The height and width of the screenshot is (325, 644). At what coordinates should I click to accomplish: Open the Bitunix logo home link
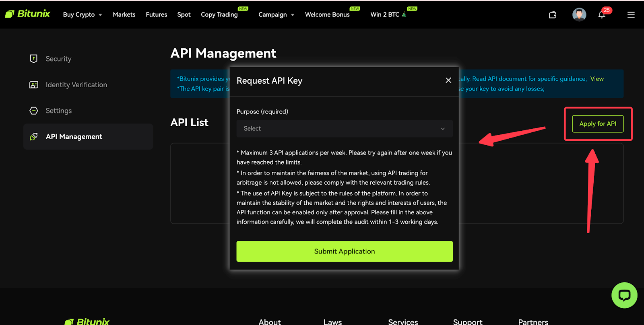[27, 14]
